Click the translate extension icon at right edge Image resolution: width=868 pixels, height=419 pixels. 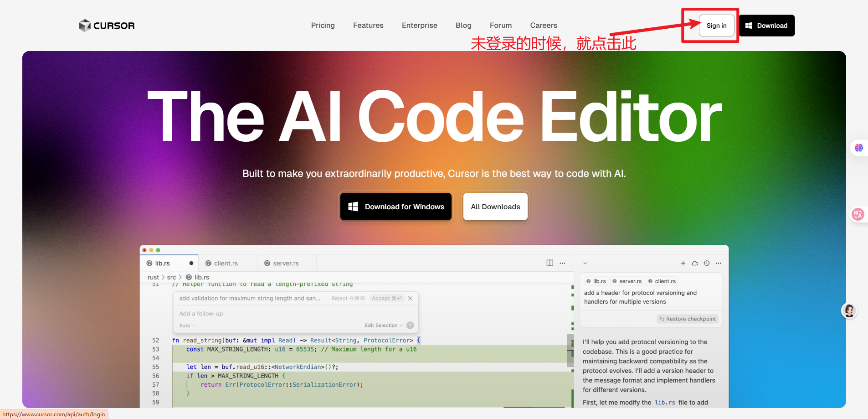pos(858,214)
